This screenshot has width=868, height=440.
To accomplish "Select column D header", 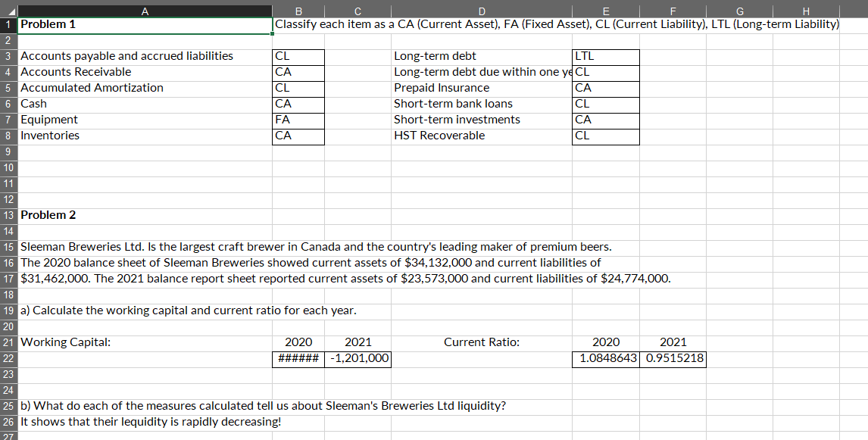I will pyautogui.click(x=482, y=11).
